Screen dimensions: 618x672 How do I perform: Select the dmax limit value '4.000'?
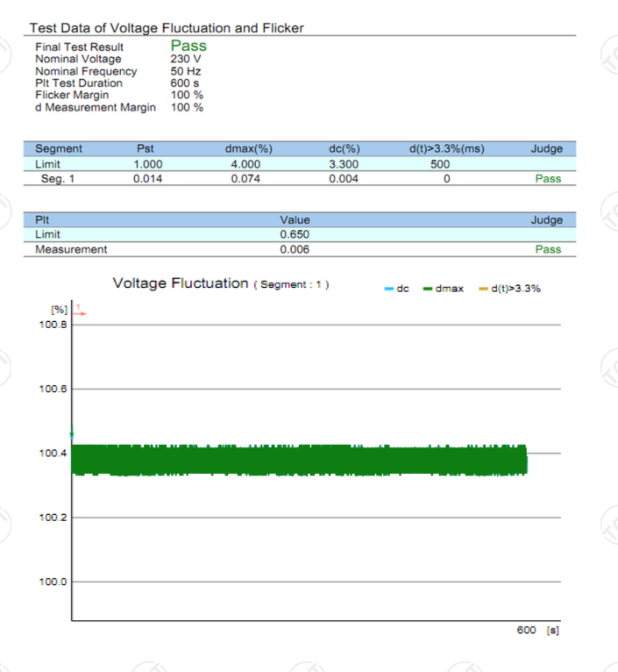click(245, 164)
